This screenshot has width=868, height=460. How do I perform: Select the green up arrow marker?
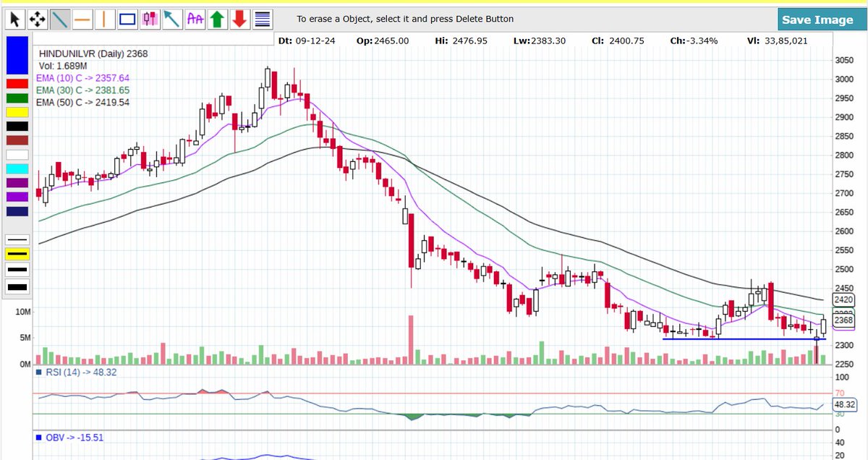click(x=218, y=19)
